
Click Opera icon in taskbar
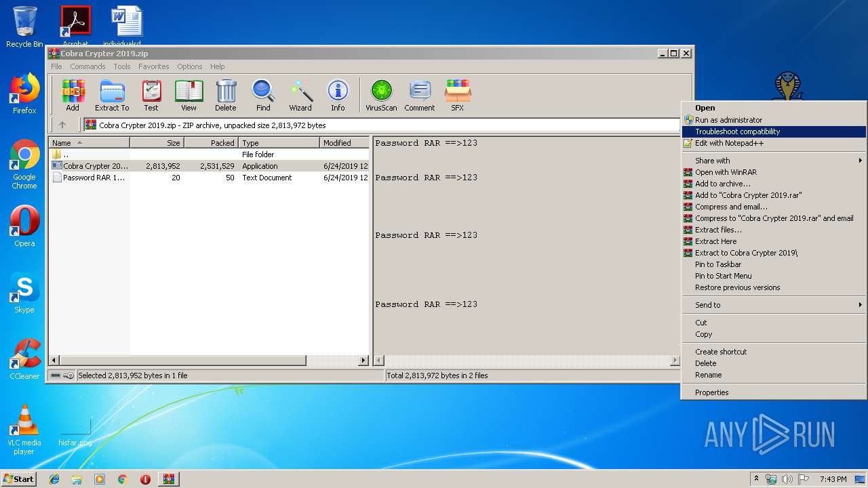(145, 479)
